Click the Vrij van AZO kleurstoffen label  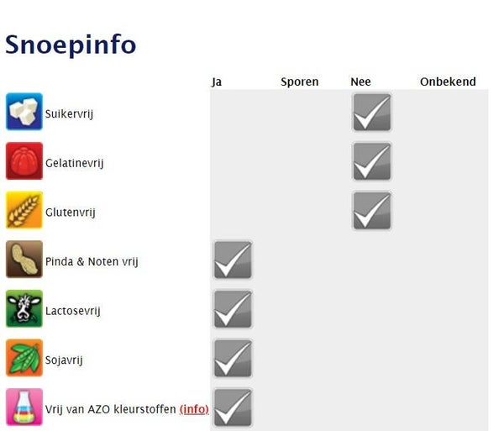[110, 409]
